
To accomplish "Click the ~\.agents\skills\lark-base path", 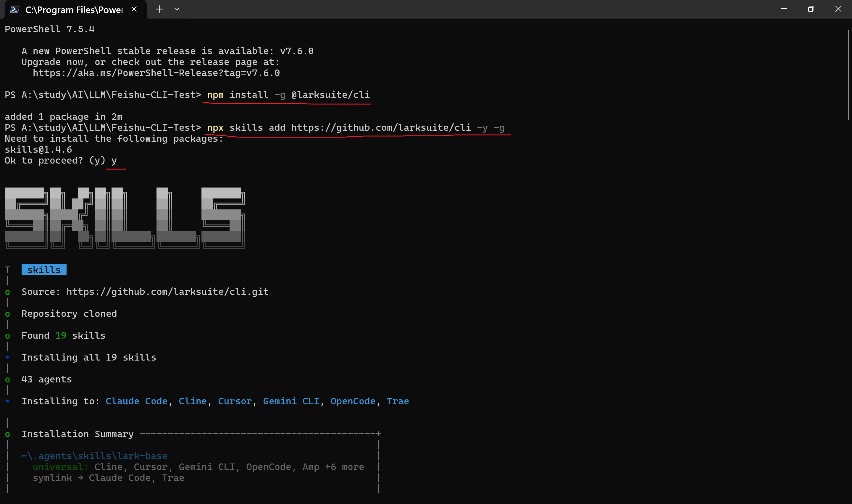I will pyautogui.click(x=94, y=456).
